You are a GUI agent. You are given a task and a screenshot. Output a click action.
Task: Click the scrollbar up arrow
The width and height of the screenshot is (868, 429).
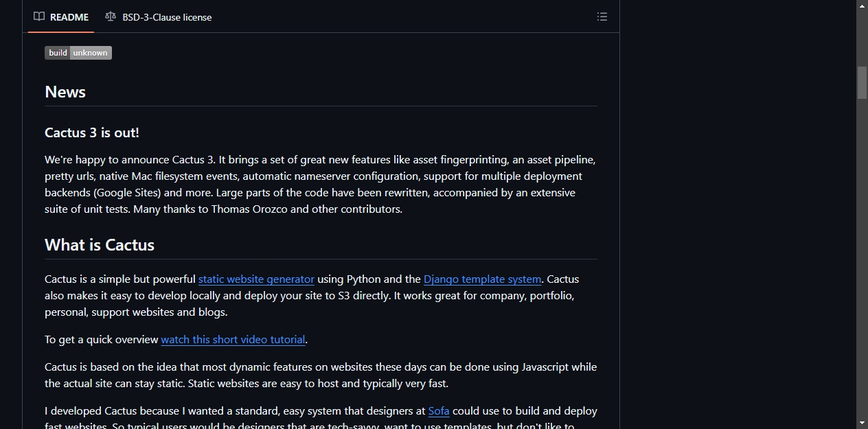(862, 5)
